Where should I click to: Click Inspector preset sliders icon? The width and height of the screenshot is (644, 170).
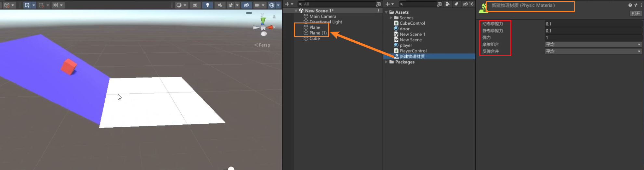coord(636,5)
